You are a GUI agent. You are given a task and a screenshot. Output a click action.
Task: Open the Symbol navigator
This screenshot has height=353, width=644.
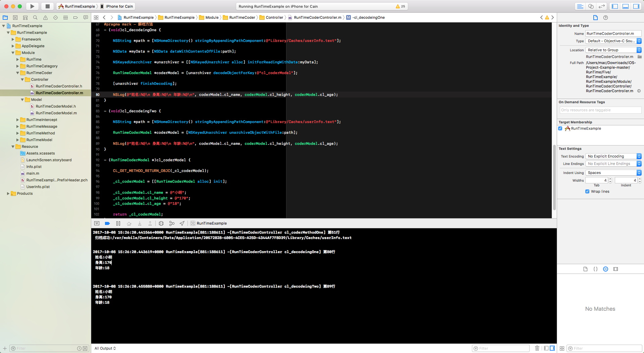click(25, 17)
